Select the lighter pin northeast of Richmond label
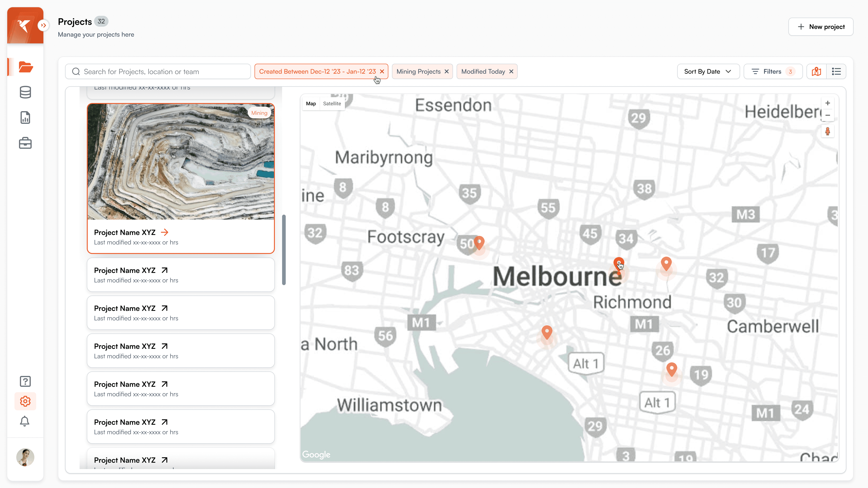 tap(666, 264)
